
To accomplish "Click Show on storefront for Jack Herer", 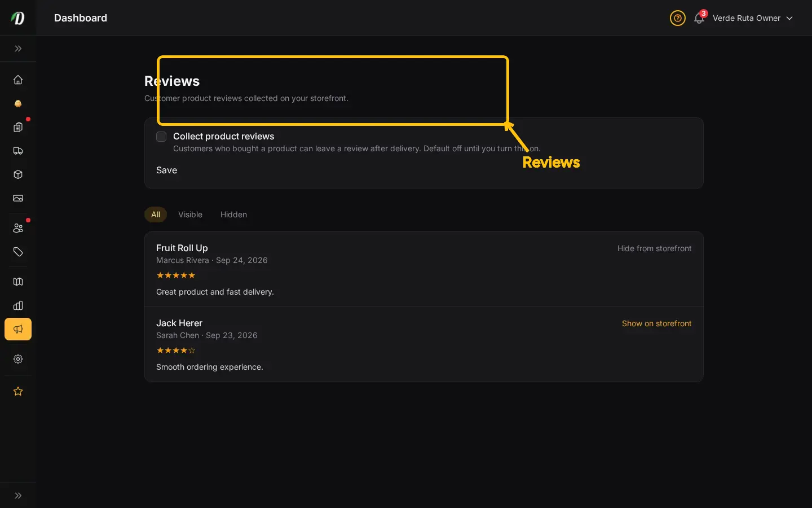I will [x=656, y=323].
